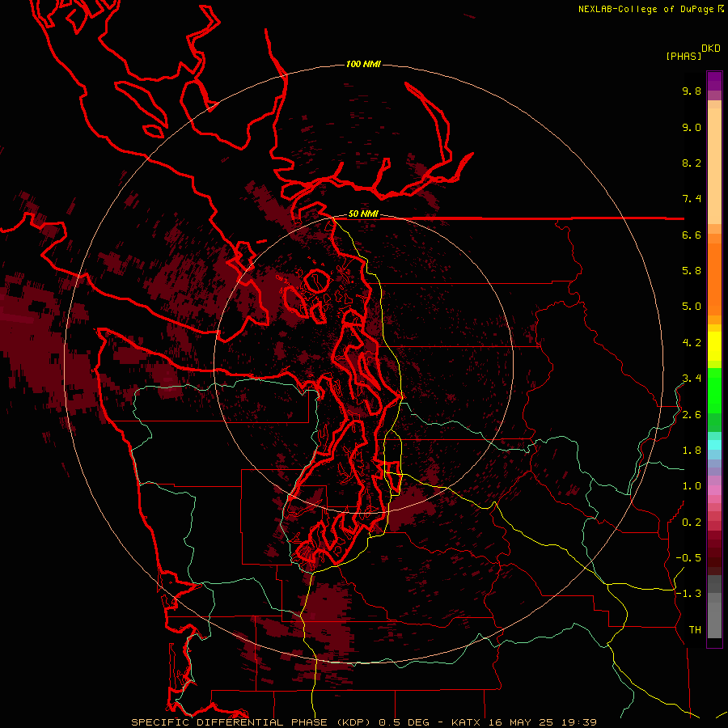Click the [PHAS] units label

point(684,57)
